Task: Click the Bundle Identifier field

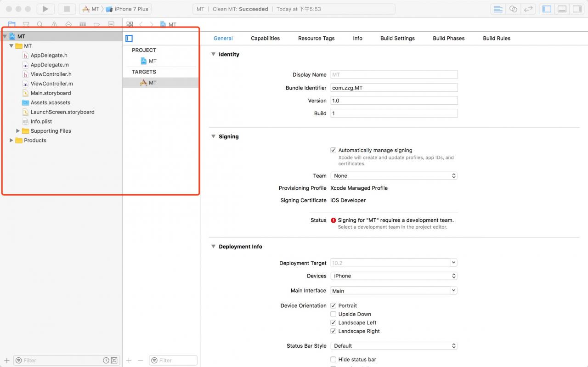Action: tap(394, 88)
